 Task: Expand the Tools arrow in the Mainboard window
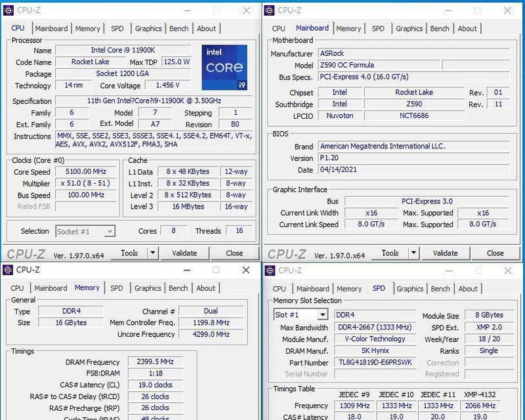(413, 253)
